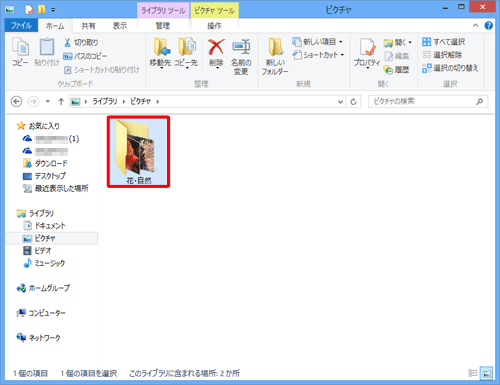Click Paste shortcut (ショートカットの貼り付け)
Image resolution: width=500 pixels, height=385 pixels.
(x=102, y=70)
